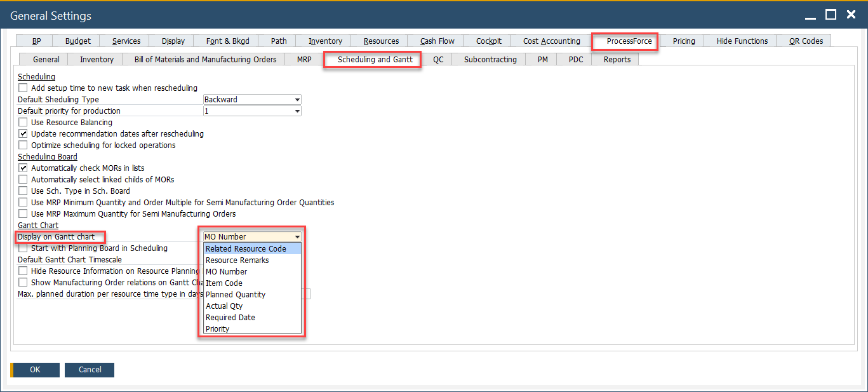Maximize the General Settings window
The image size is (868, 392).
tap(831, 15)
